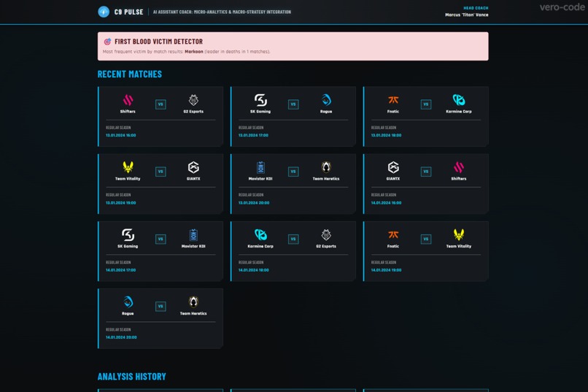This screenshot has width=588, height=392.
Task: Click date 13.01.2024 16:00
Action: [x=121, y=136]
